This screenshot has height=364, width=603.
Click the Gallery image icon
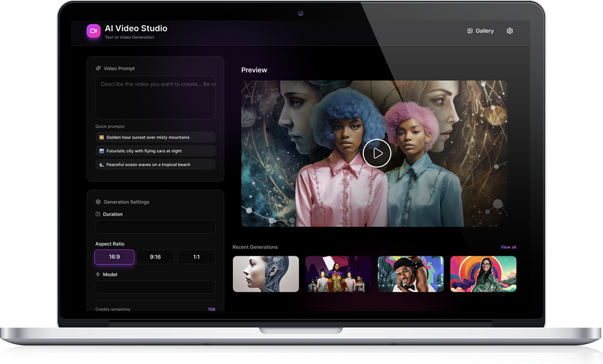(x=470, y=31)
